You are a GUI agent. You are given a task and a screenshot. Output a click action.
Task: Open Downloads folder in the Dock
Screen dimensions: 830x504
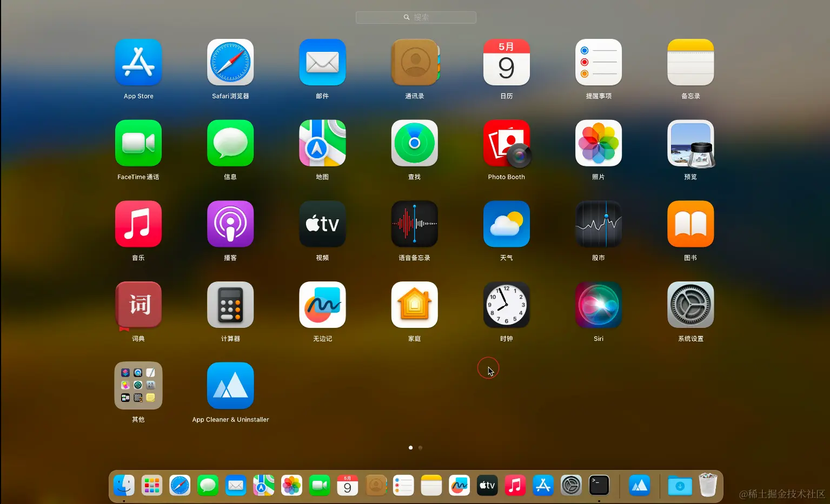coord(680,486)
